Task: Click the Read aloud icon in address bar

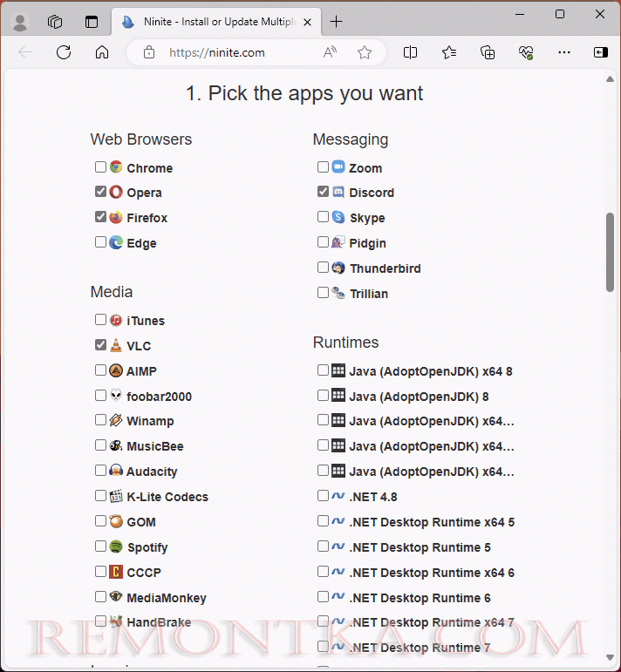Action: point(330,52)
